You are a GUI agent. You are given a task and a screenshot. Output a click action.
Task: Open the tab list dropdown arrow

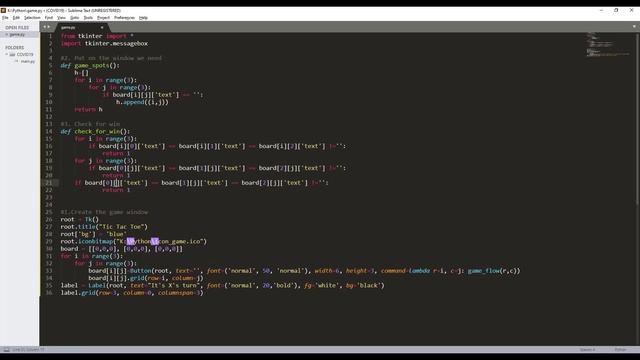click(x=634, y=27)
